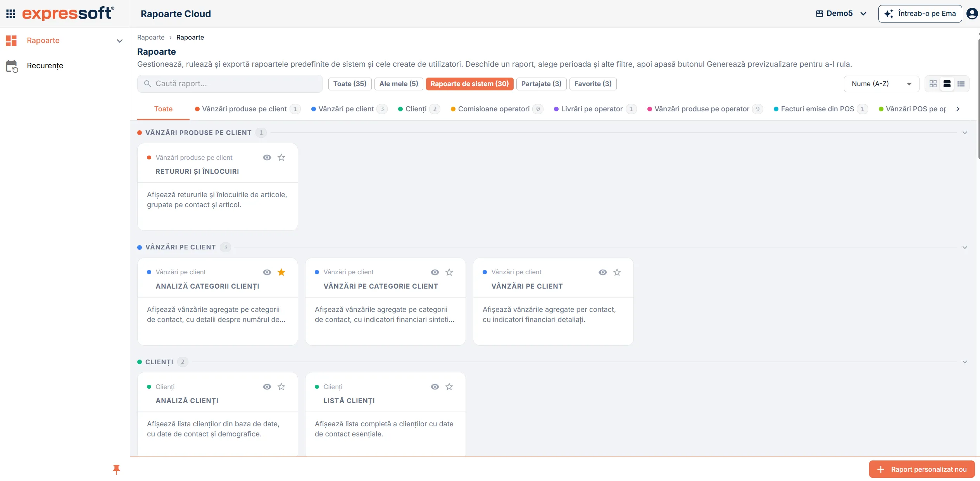
Task: Star the Vânzări pe client report card
Action: coord(617,272)
